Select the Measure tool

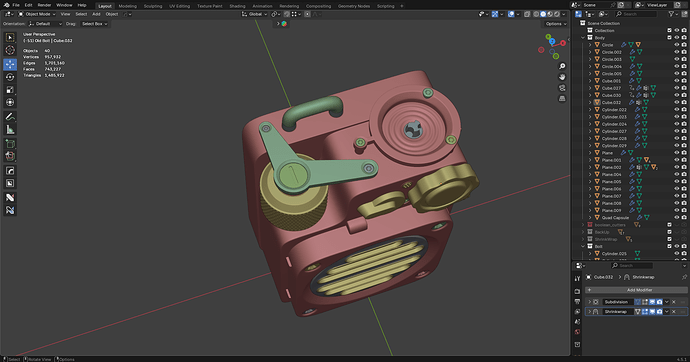coord(10,129)
